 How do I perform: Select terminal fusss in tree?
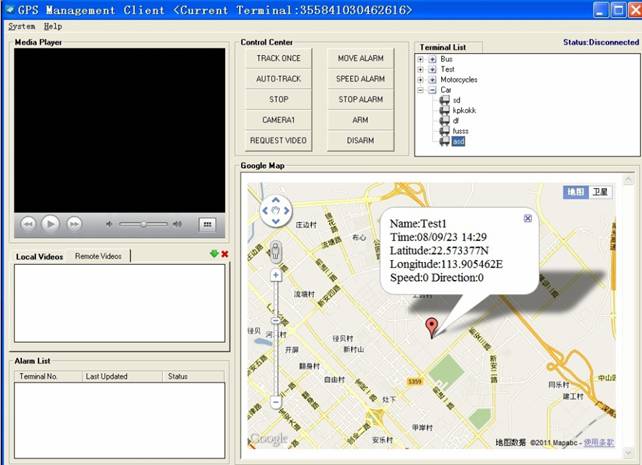point(461,131)
